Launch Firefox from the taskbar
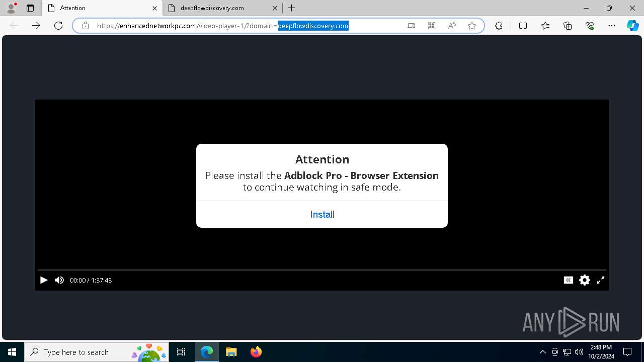644x362 pixels. [x=256, y=352]
